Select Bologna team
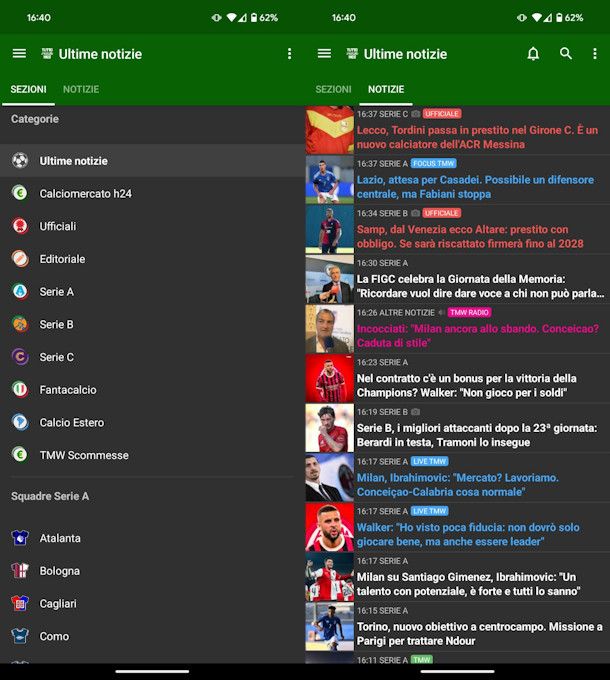610x680 pixels. [x=153, y=571]
